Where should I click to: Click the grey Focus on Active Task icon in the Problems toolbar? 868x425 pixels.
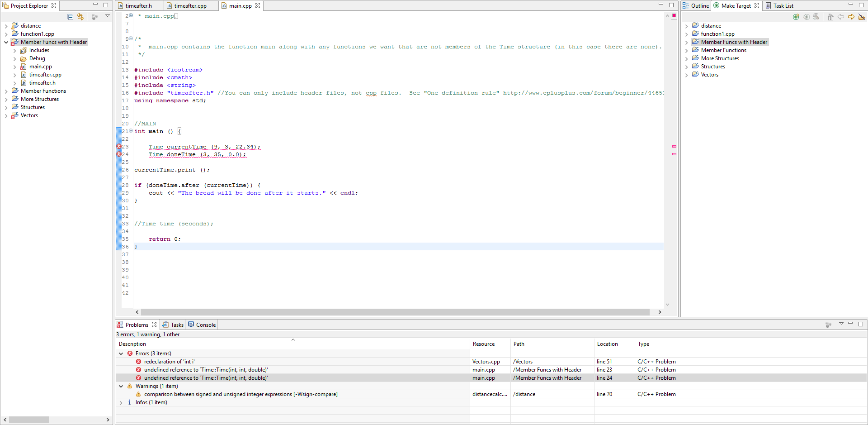tap(828, 325)
